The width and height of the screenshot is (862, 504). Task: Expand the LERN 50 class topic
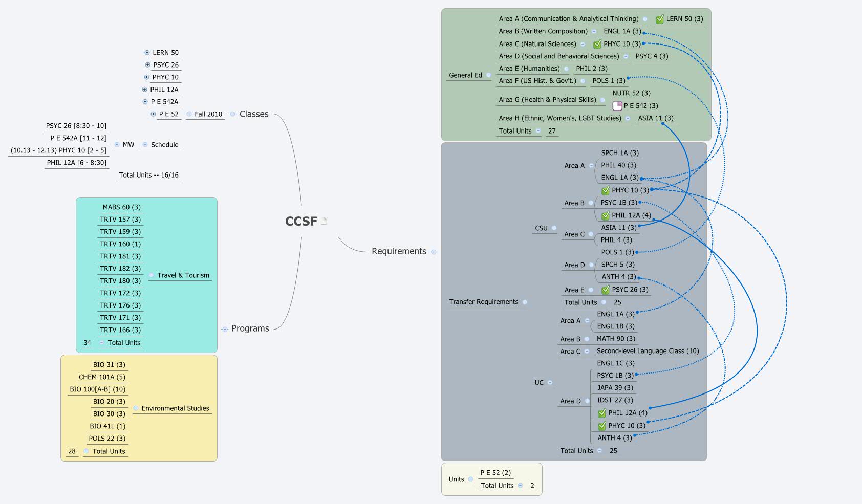pos(147,53)
